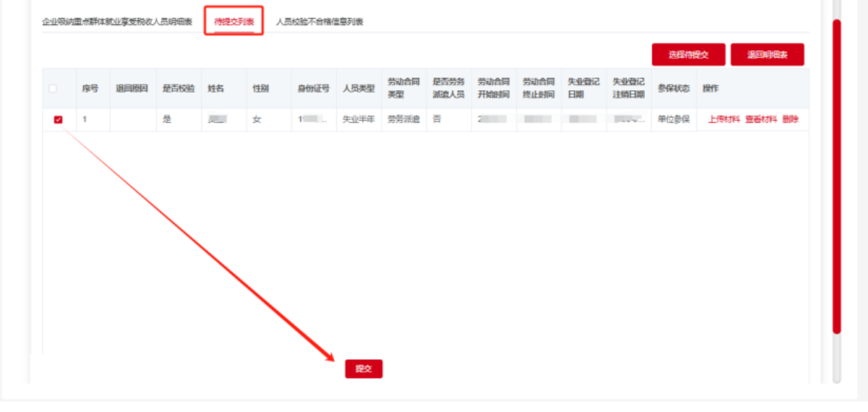The image size is (868, 412).
Task: Select the 人员类型 column header
Action: pos(358,88)
